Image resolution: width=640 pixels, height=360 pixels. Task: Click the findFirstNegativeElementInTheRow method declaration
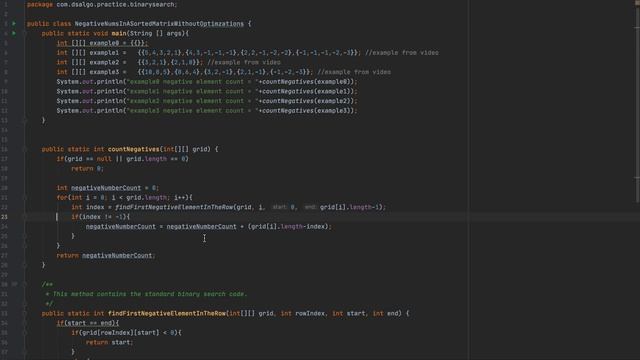coord(167,313)
